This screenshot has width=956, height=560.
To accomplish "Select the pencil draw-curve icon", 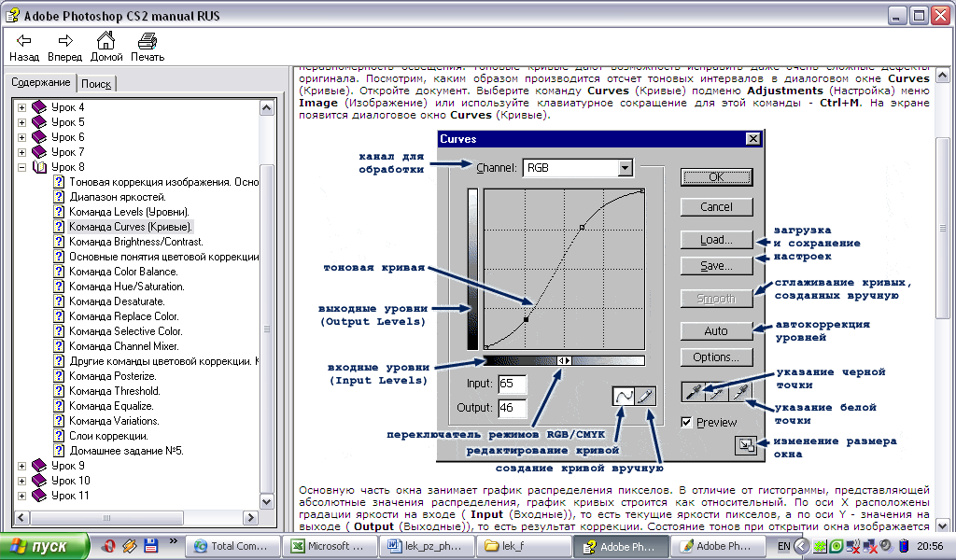I will coord(645,396).
